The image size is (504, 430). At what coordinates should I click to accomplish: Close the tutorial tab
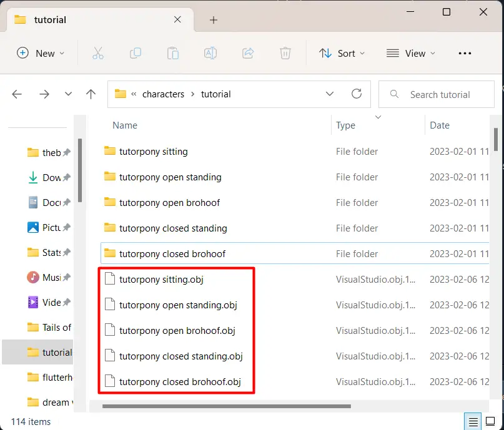point(177,19)
